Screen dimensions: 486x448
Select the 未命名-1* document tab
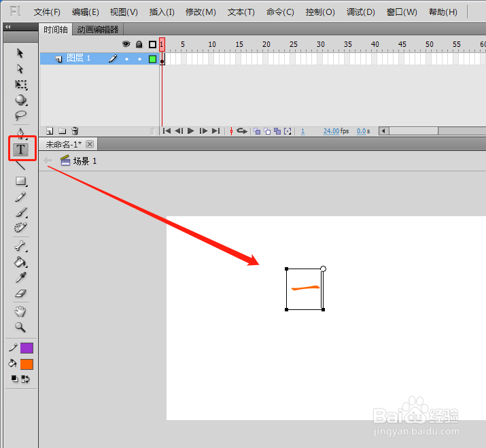tap(63, 145)
